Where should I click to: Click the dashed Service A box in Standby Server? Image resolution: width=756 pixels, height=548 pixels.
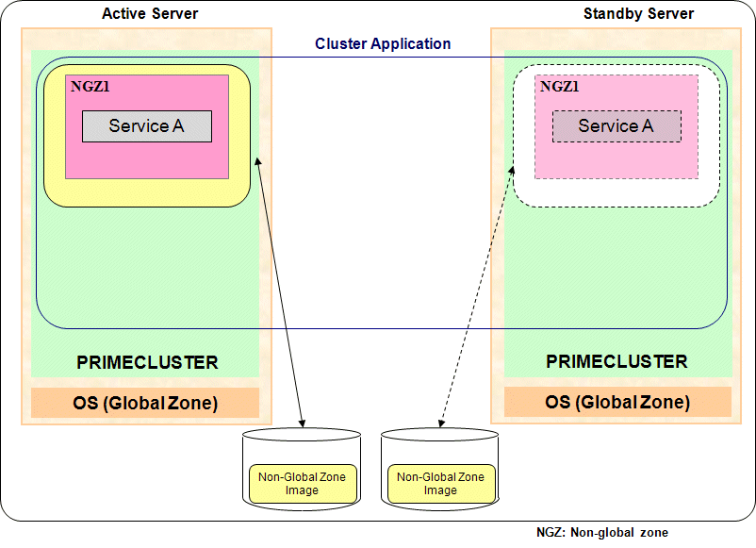(616, 126)
